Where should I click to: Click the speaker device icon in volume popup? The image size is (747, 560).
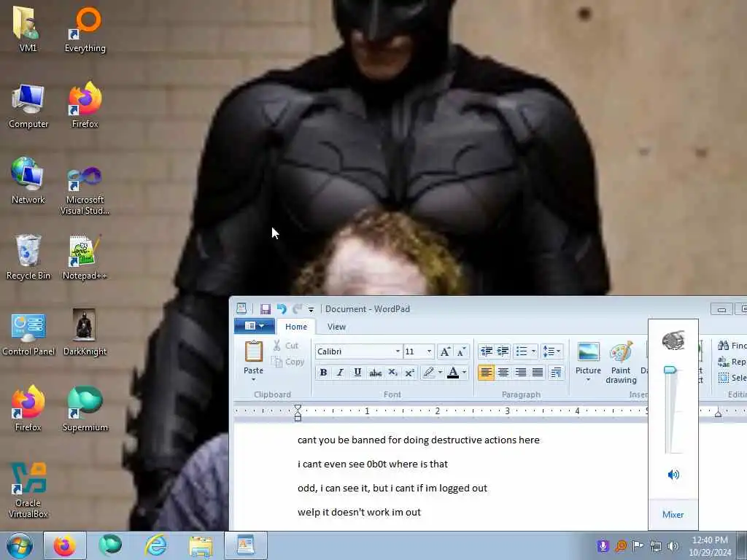pyautogui.click(x=673, y=340)
